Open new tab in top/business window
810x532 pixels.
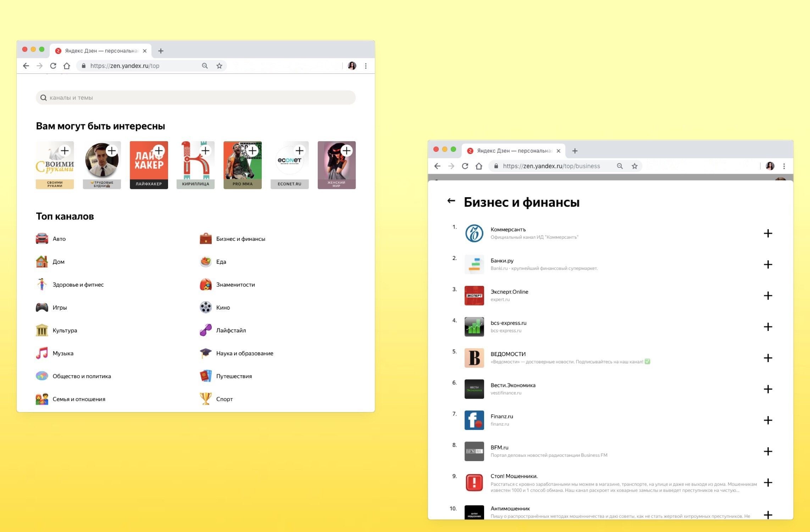tap(575, 151)
